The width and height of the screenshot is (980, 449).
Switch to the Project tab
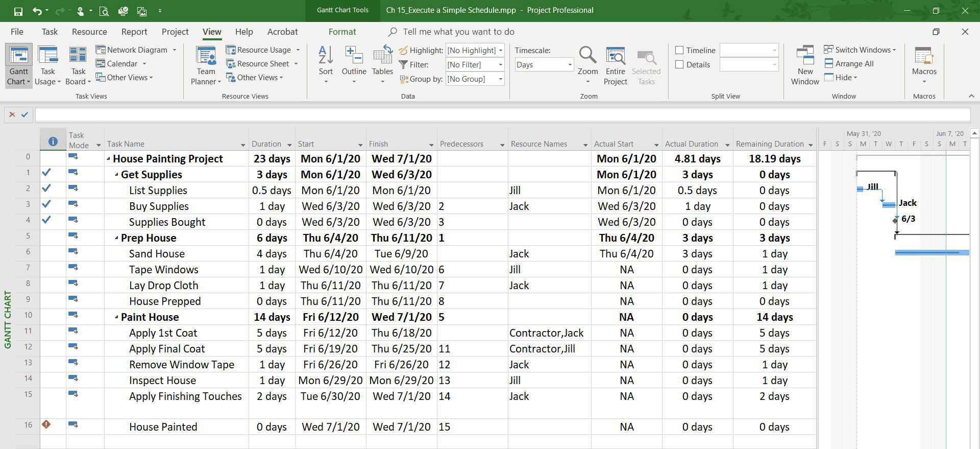pos(175,32)
